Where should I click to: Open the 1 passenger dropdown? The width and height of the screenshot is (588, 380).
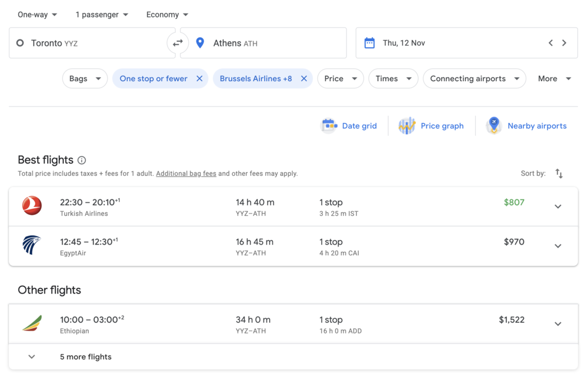[x=102, y=15]
